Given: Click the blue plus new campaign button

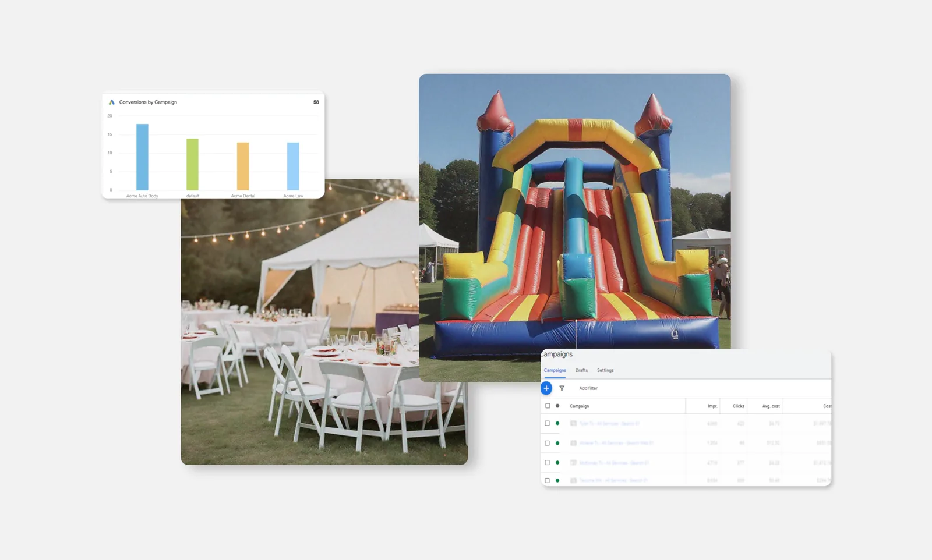Looking at the screenshot, I should pyautogui.click(x=546, y=388).
